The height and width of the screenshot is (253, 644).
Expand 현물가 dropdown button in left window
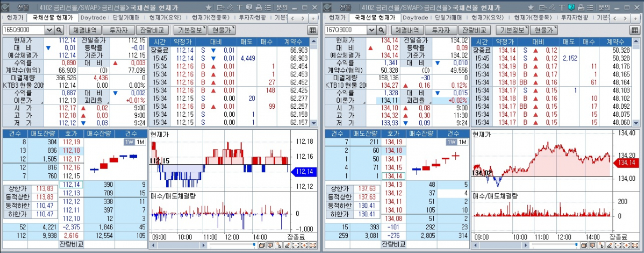tap(222, 30)
